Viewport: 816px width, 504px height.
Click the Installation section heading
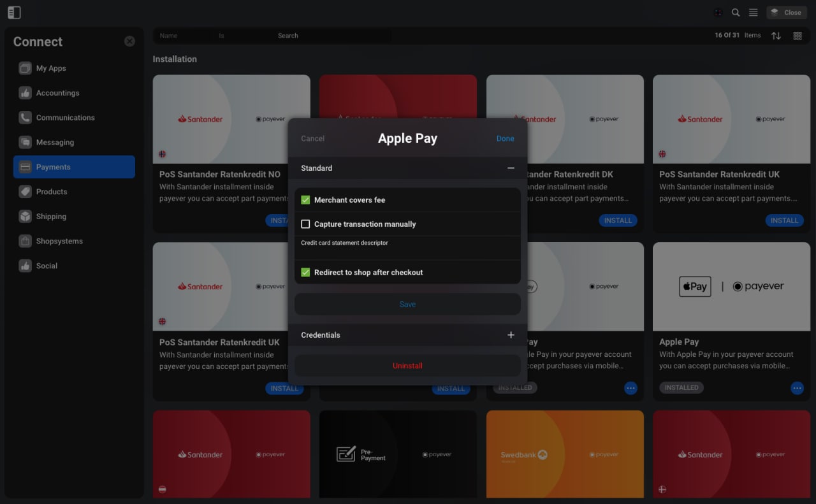[x=175, y=59]
